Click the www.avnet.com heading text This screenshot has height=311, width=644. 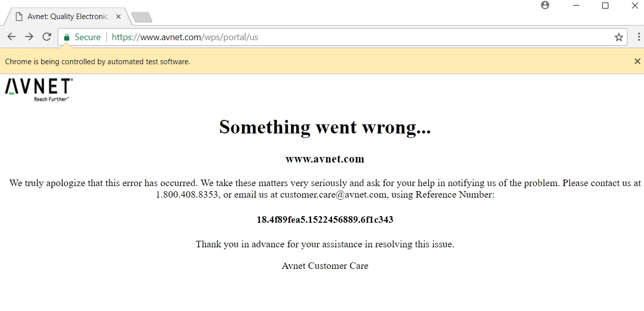click(325, 159)
